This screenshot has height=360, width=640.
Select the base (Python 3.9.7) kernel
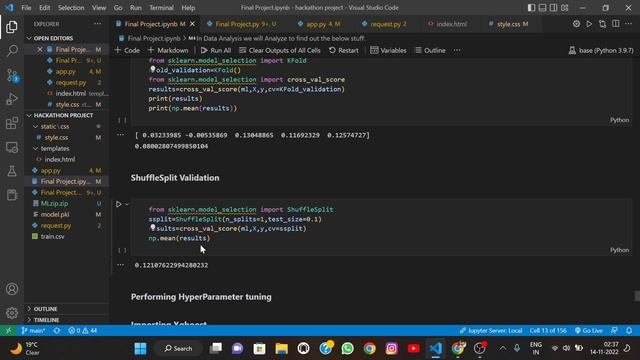click(601, 50)
